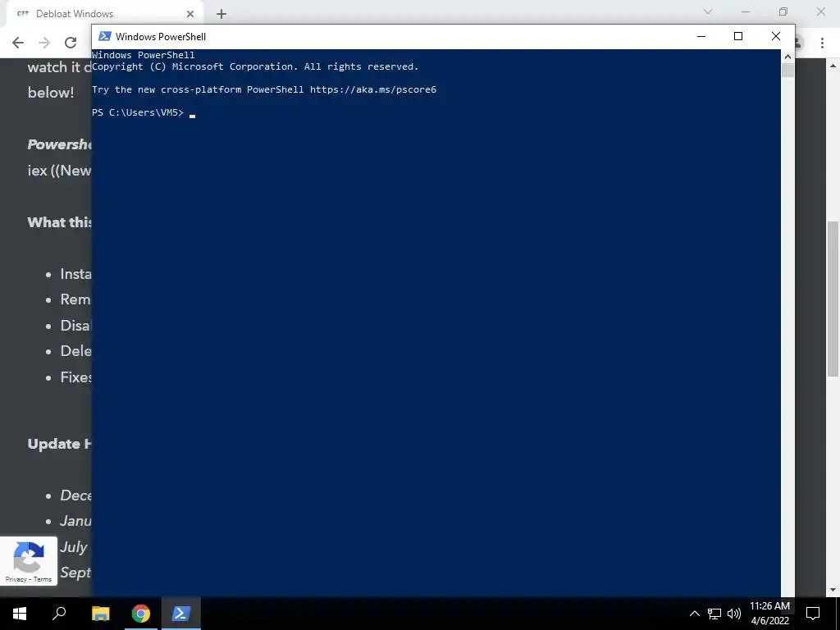Click the PowerShell scrollbar up arrow

787,56
